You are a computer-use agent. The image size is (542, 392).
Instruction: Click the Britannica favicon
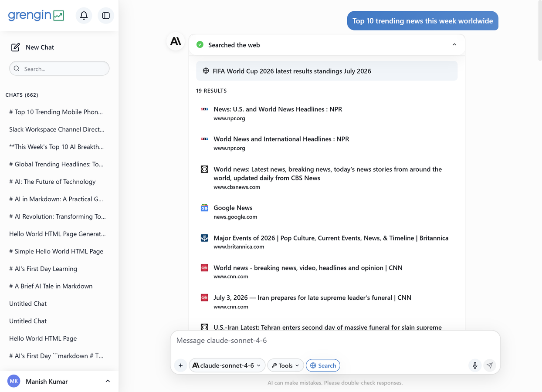(x=204, y=238)
